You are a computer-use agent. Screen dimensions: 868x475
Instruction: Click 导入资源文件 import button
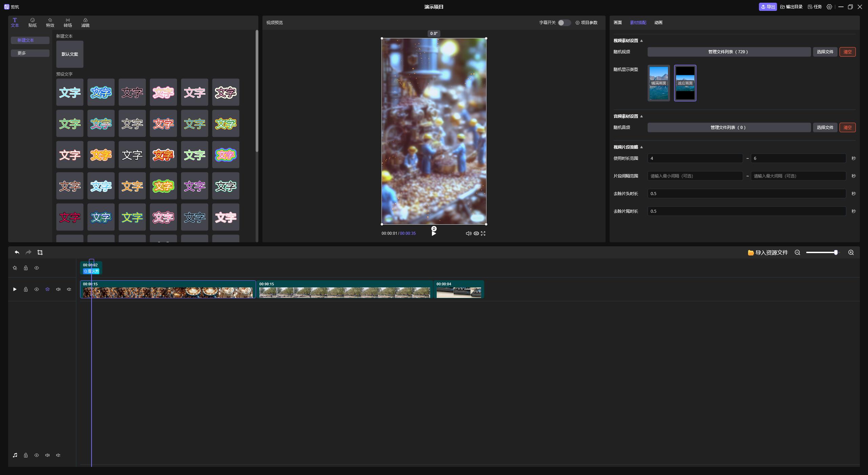pyautogui.click(x=768, y=253)
